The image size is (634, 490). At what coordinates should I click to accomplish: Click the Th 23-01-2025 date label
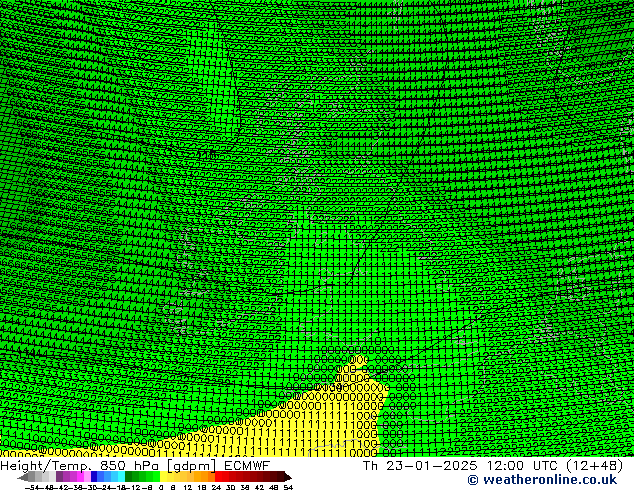420,465
